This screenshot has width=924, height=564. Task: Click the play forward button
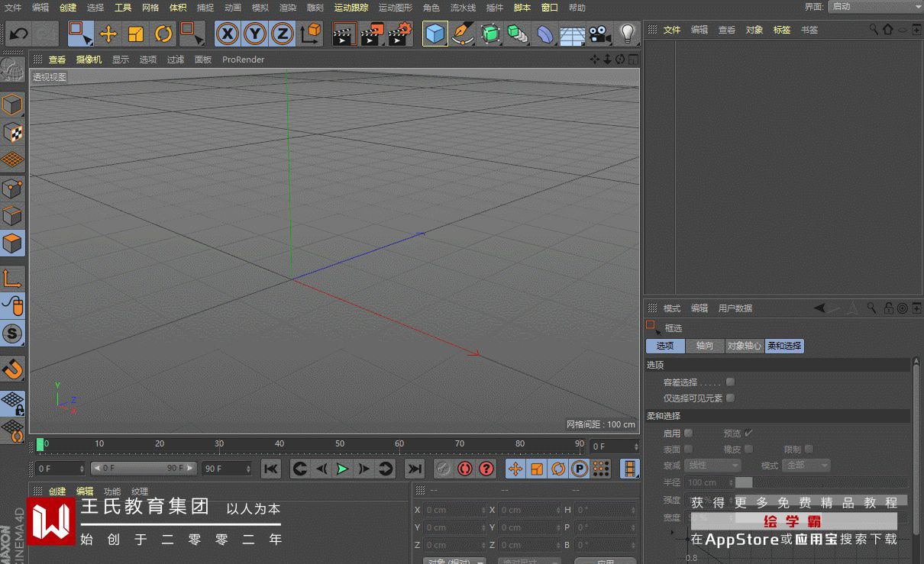coord(343,469)
